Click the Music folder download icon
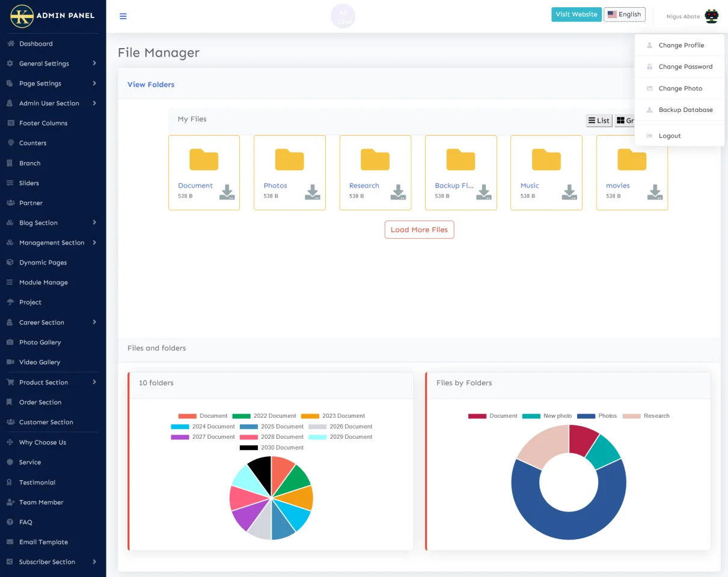Screen dimensions: 728x577 pos(569,192)
